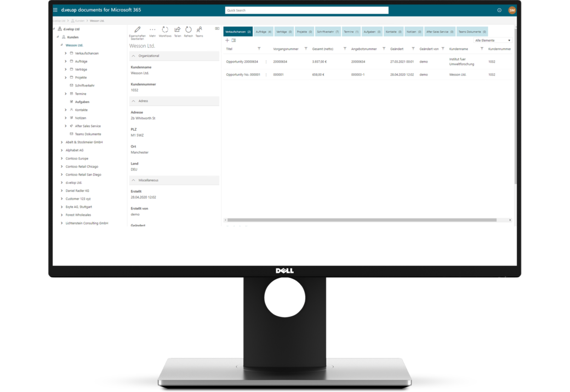
Task: Open the info icon in header
Action: [x=499, y=10]
